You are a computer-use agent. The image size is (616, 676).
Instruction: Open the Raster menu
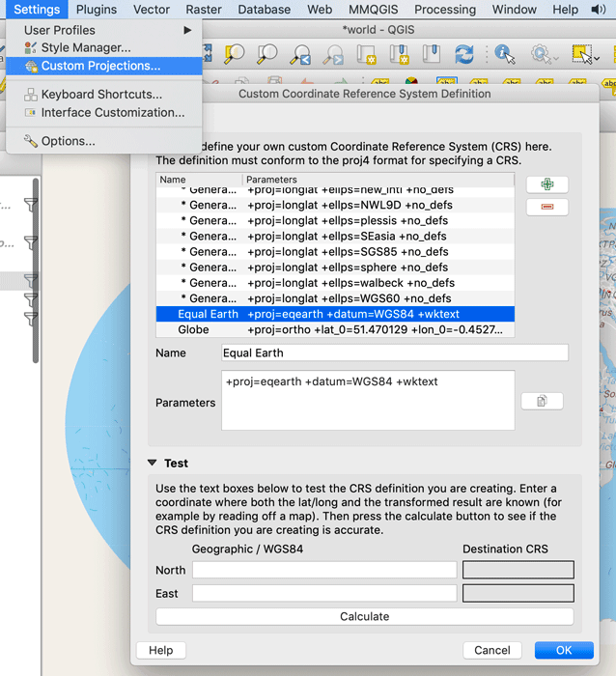point(204,9)
